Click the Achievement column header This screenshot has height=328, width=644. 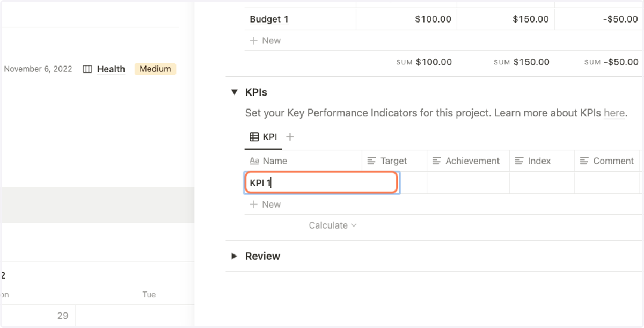point(468,161)
